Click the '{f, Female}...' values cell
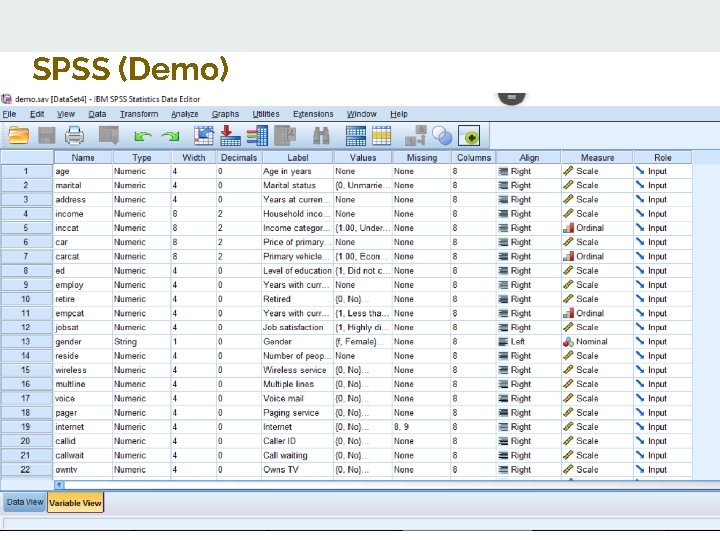 click(x=363, y=342)
